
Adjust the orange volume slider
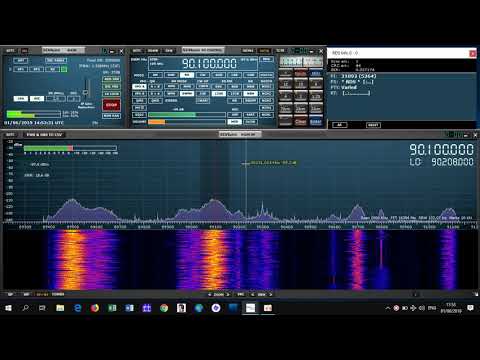pos(187,122)
